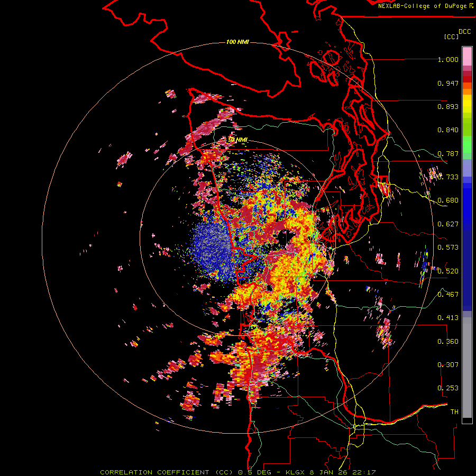Click the NEXLAB-College of DuPage watermark text
476x476 pixels.
[x=423, y=6]
